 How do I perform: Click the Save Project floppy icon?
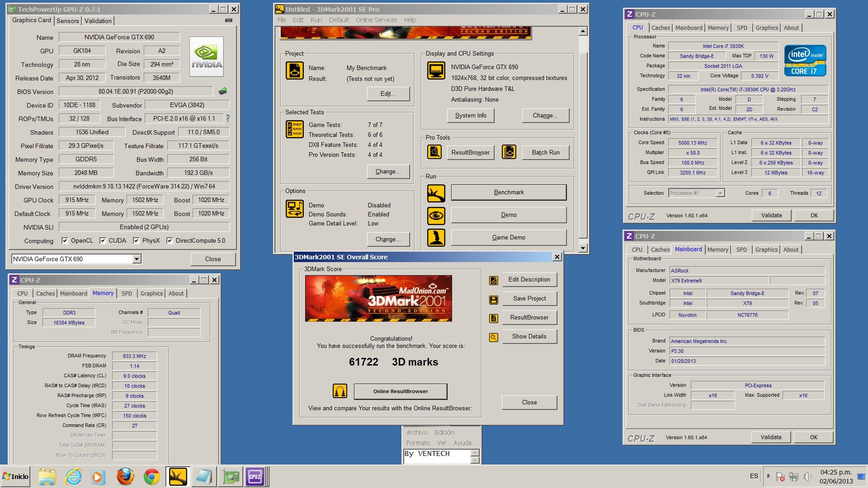494,300
